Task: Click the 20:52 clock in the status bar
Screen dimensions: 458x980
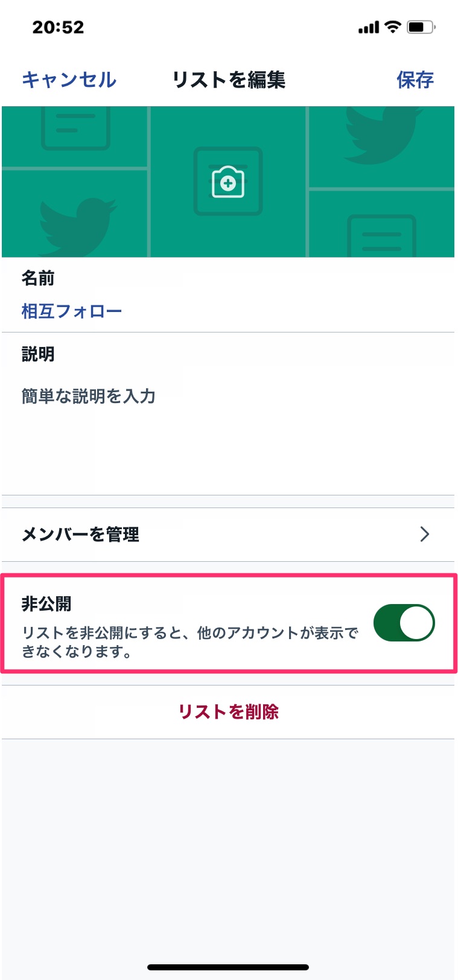Action: pyautogui.click(x=58, y=27)
